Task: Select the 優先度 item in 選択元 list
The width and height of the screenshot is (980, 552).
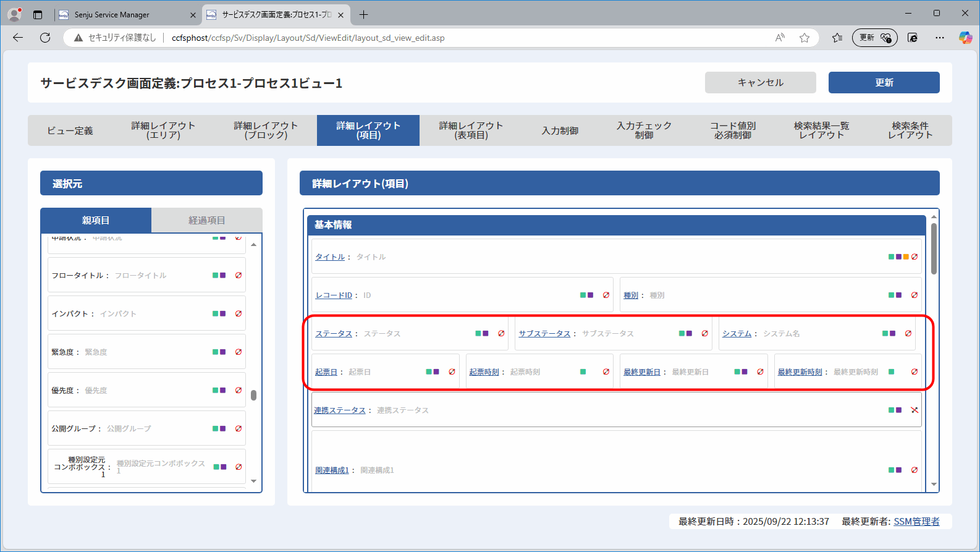Action: pyautogui.click(x=146, y=390)
